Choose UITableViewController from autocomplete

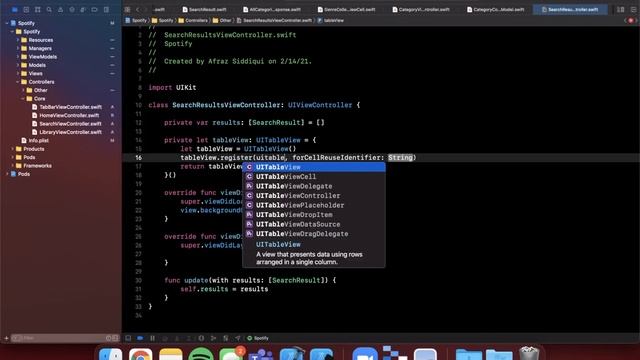coord(313,196)
